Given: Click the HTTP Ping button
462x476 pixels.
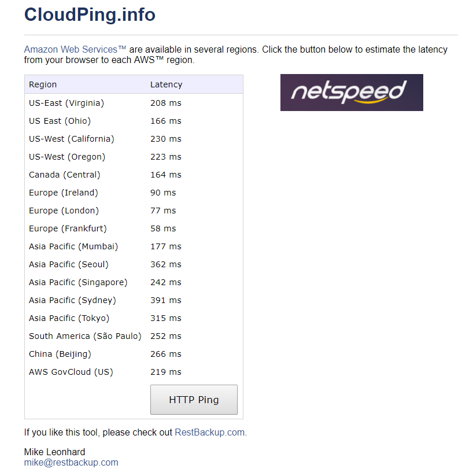Looking at the screenshot, I should [194, 400].
